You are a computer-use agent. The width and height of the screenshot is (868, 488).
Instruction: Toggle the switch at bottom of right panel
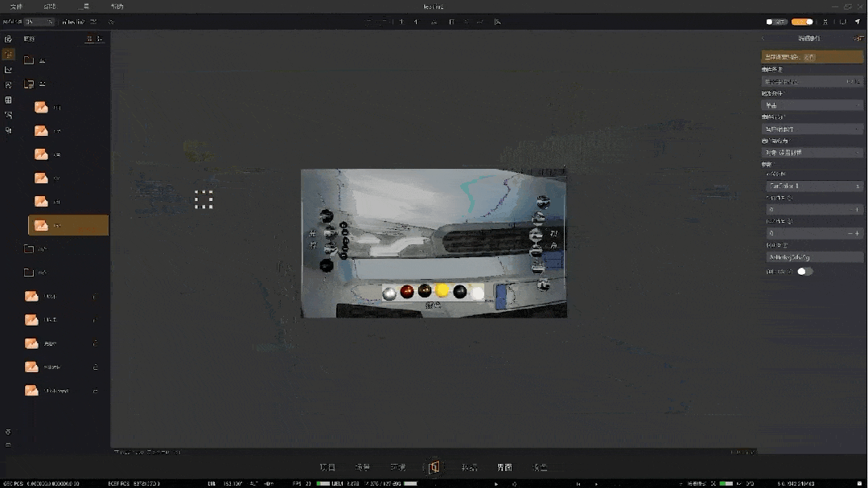[804, 272]
